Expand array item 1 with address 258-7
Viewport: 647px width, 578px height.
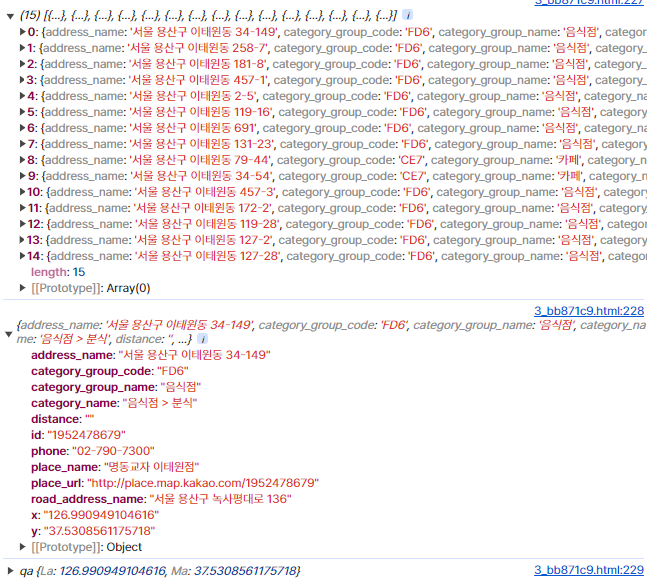(23, 48)
